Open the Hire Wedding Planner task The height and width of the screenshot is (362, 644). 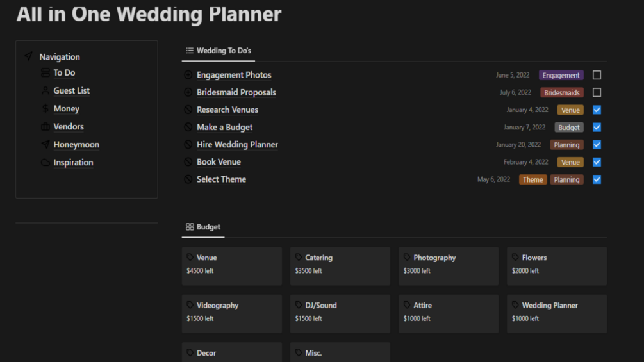237,145
